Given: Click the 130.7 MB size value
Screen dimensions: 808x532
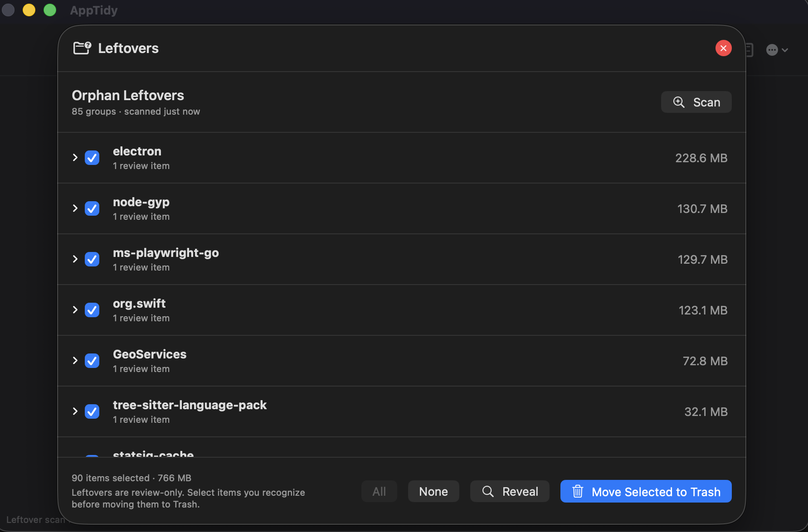Looking at the screenshot, I should pyautogui.click(x=702, y=209).
